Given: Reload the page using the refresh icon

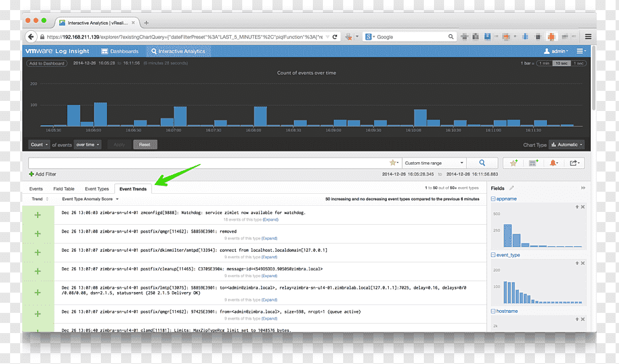Looking at the screenshot, I should tap(335, 37).
